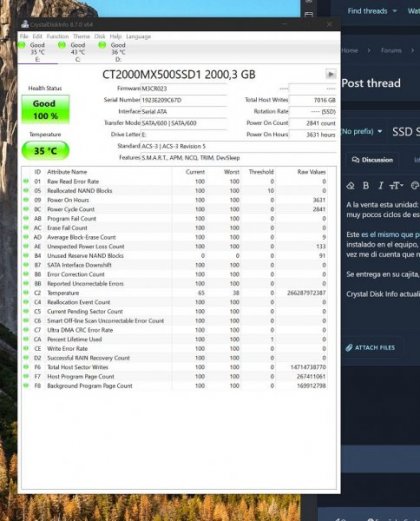Click the Total Host Writes value 7016 GB

[x=312, y=100]
